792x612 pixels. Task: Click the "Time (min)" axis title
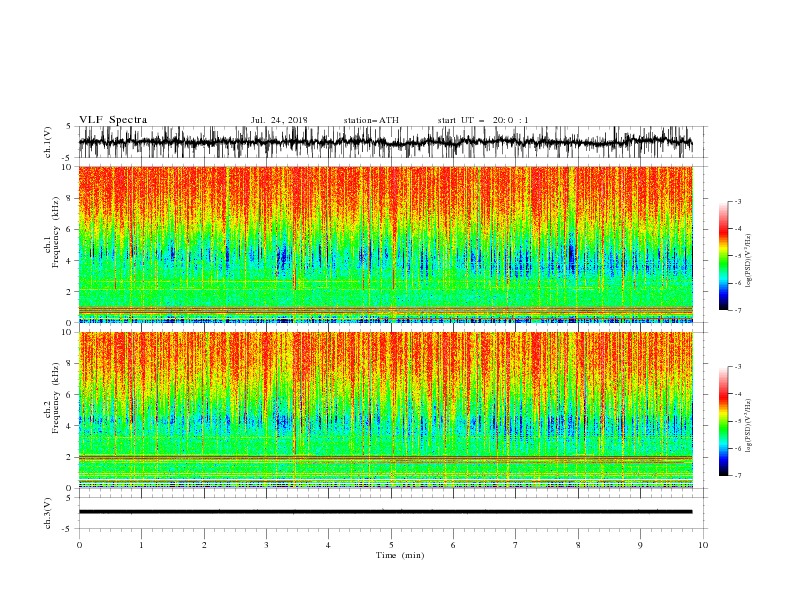400,555
